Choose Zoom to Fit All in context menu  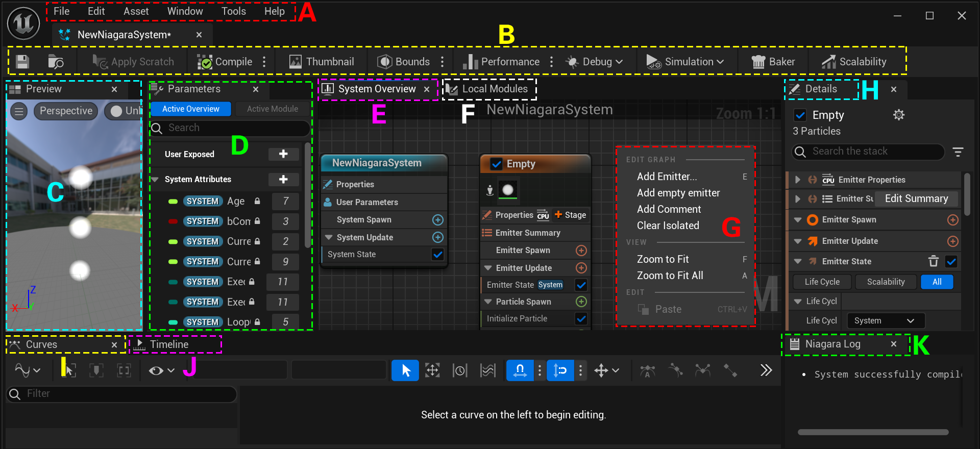670,276
